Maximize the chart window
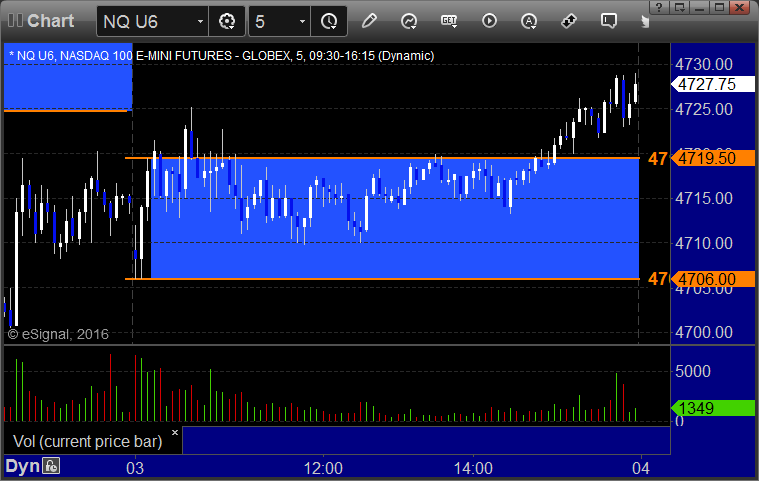 pyautogui.click(x=719, y=7)
